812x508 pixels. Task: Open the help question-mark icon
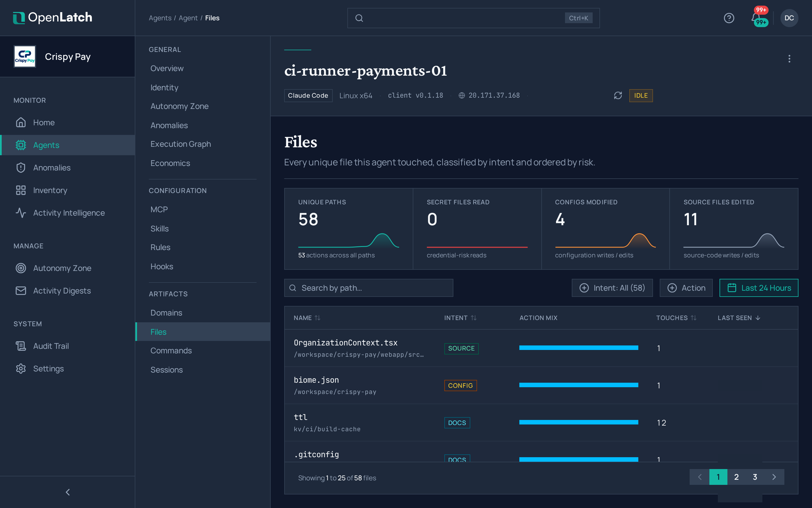coord(729,18)
